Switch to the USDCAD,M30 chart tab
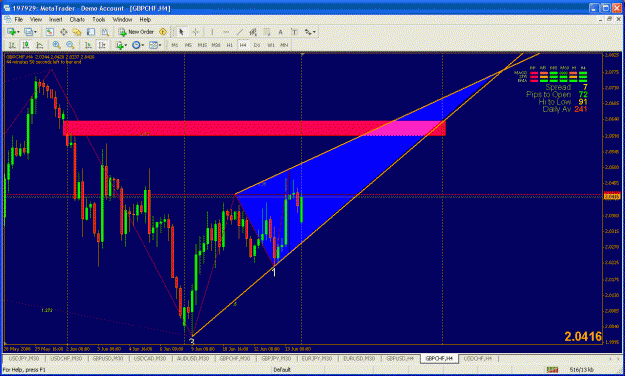This screenshot has width=625, height=376. point(149,359)
